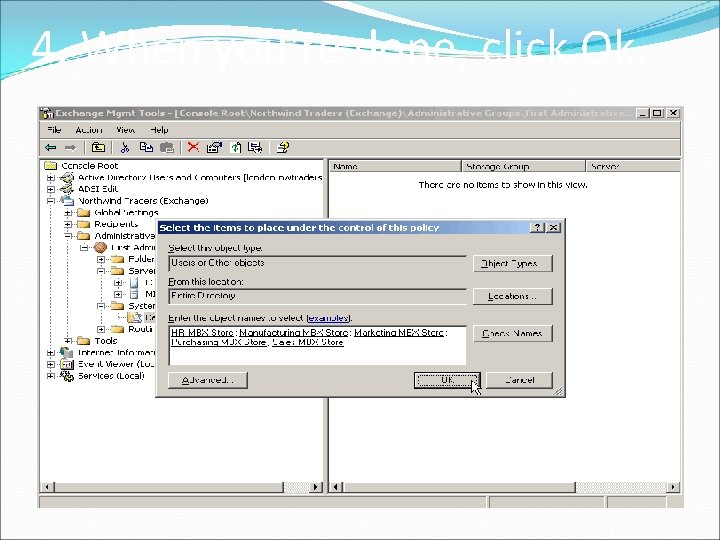The image size is (720, 540).
Task: Click the Check Names button
Action: coord(512,333)
